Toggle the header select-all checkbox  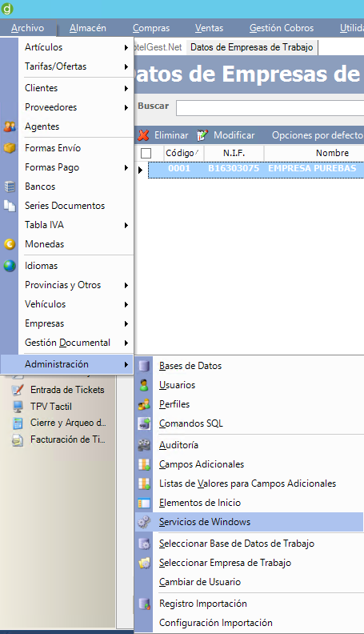coord(146,153)
